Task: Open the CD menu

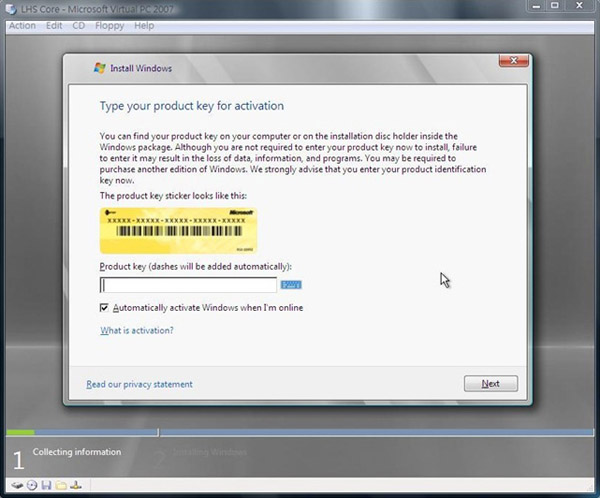Action: coord(78,25)
